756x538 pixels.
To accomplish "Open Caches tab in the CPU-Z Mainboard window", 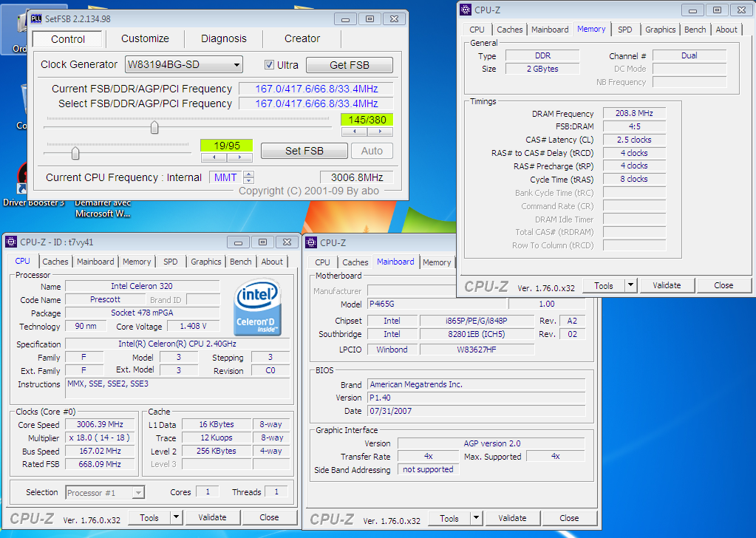I will point(355,262).
